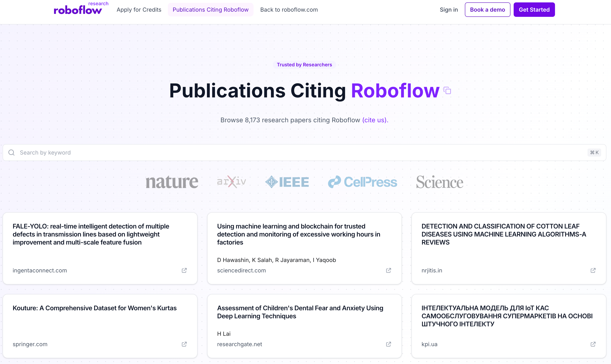The width and height of the screenshot is (611, 364).
Task: Open the Kouture dataset paper external link icon
Action: pos(184,344)
